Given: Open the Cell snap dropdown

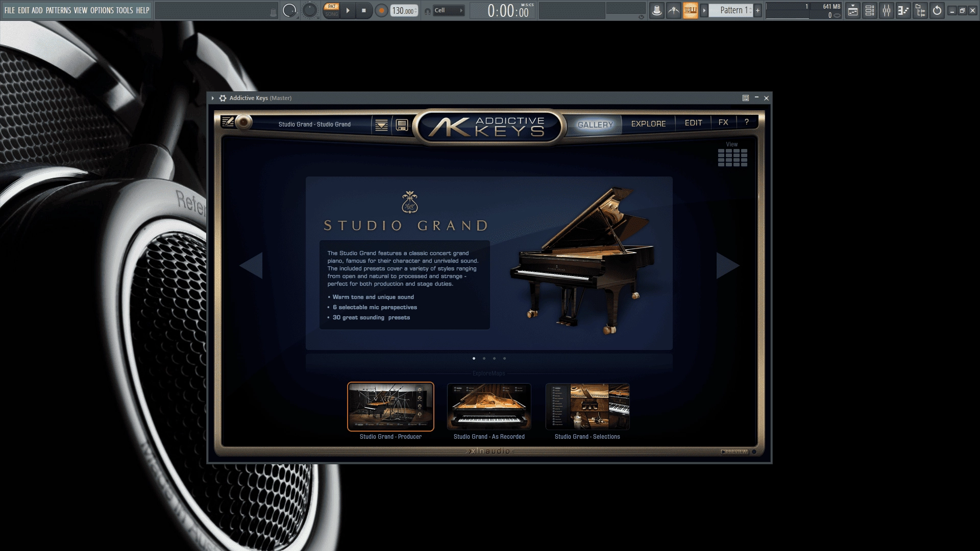Looking at the screenshot, I should pos(449,10).
